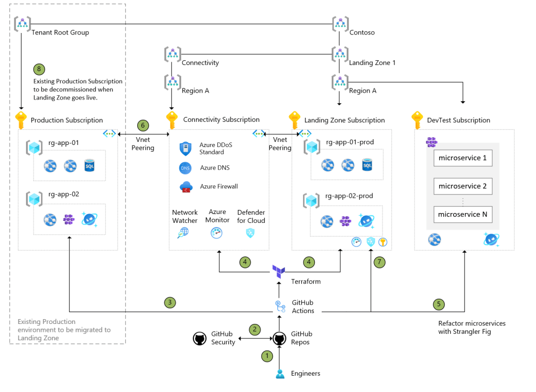Select the Azure DNS icon

(186, 168)
